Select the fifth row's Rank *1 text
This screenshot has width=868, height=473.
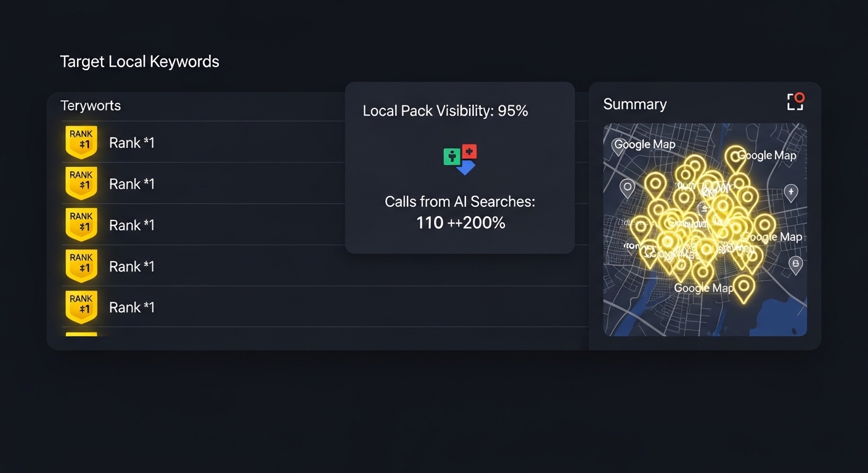click(x=132, y=307)
